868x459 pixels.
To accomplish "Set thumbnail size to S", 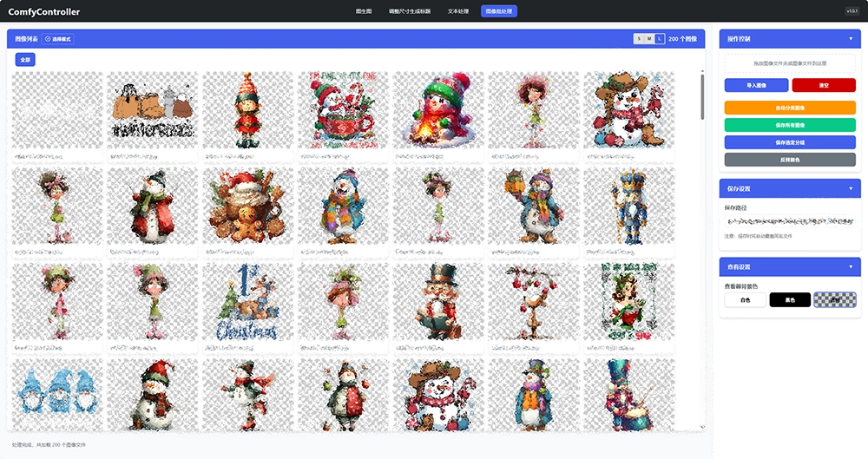I will click(639, 39).
